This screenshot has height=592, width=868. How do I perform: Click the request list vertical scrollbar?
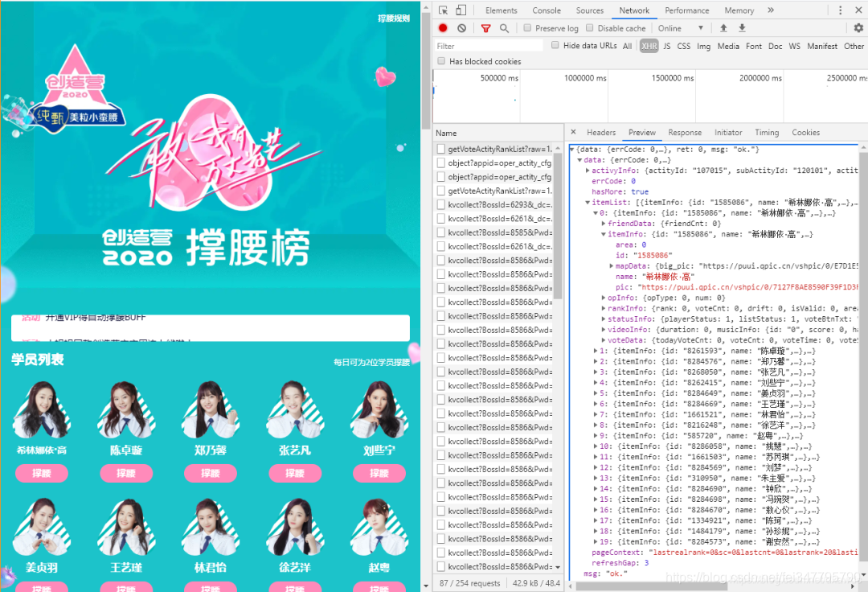point(558,224)
